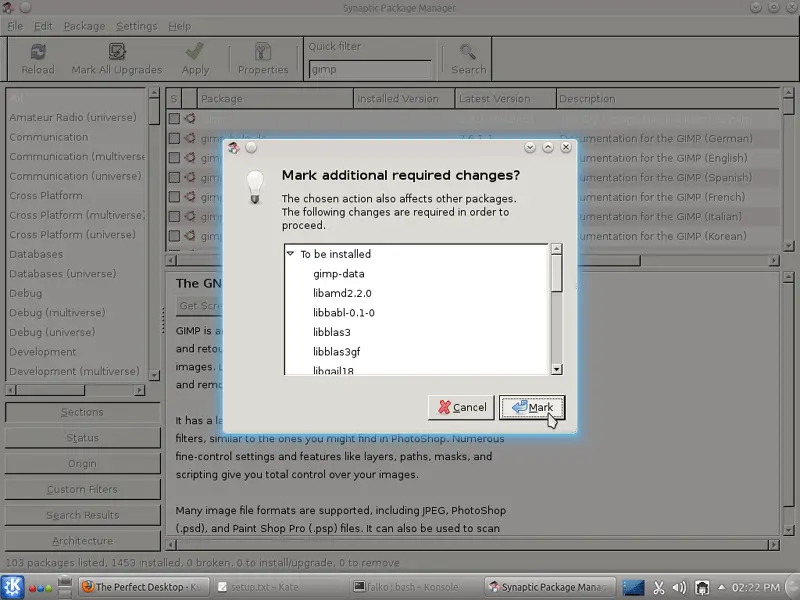Click the Origin filter button

click(x=83, y=464)
